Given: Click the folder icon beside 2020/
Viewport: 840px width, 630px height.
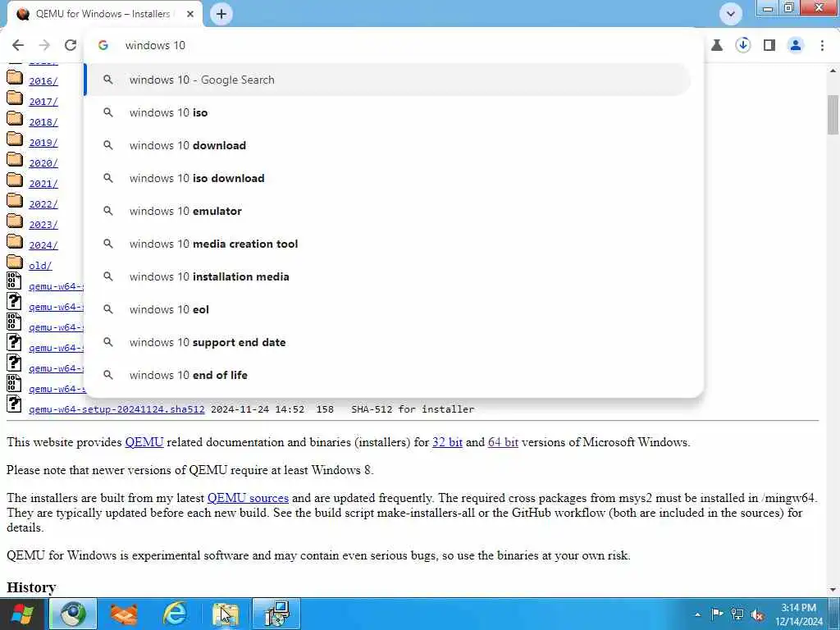Looking at the screenshot, I should coord(15,160).
